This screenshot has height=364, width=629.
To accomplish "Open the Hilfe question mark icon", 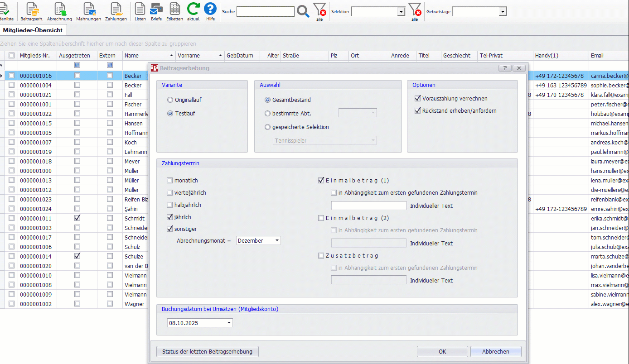I will pyautogui.click(x=210, y=10).
